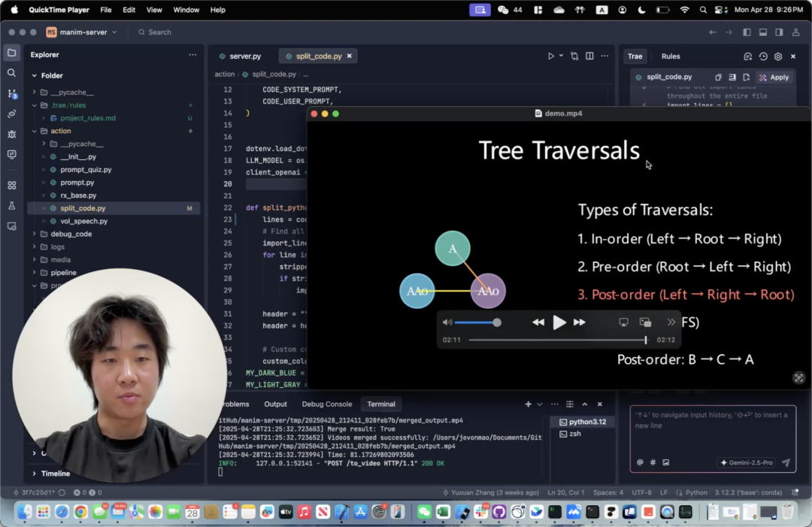
Task: Open the QuickTime View menu
Action: (x=154, y=10)
